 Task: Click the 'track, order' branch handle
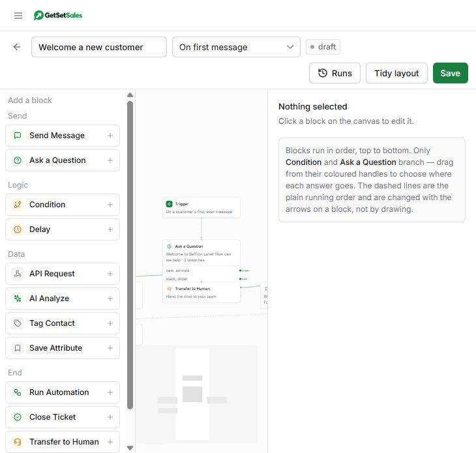240,279
